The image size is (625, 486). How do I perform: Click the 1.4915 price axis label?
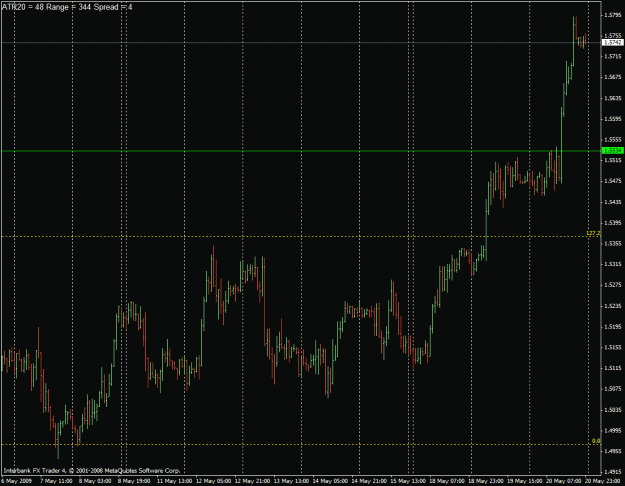point(613,472)
